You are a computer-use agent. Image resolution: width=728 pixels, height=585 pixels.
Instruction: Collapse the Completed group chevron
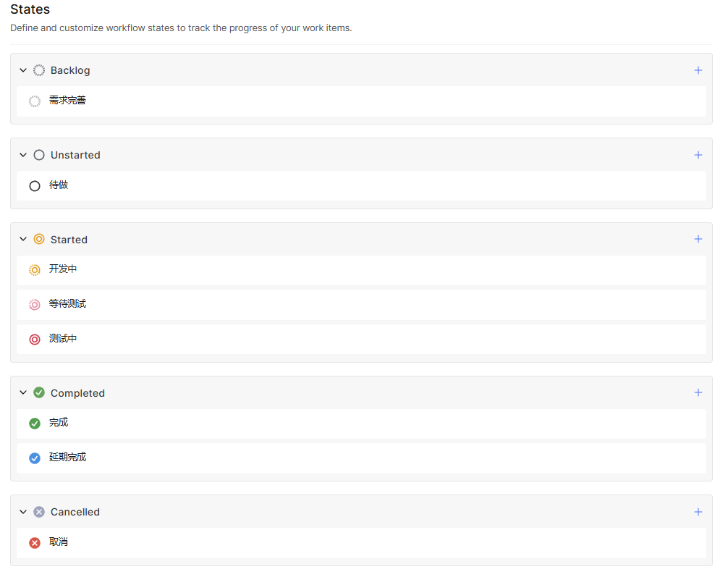point(23,392)
